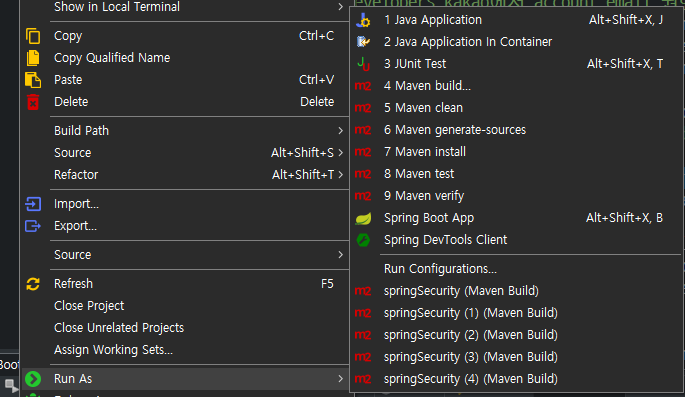Click the m2 icon beside Maven test

tap(363, 174)
